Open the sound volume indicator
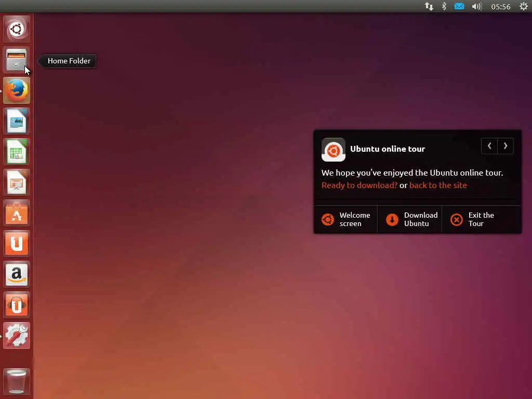This screenshot has width=532, height=399. (x=477, y=6)
